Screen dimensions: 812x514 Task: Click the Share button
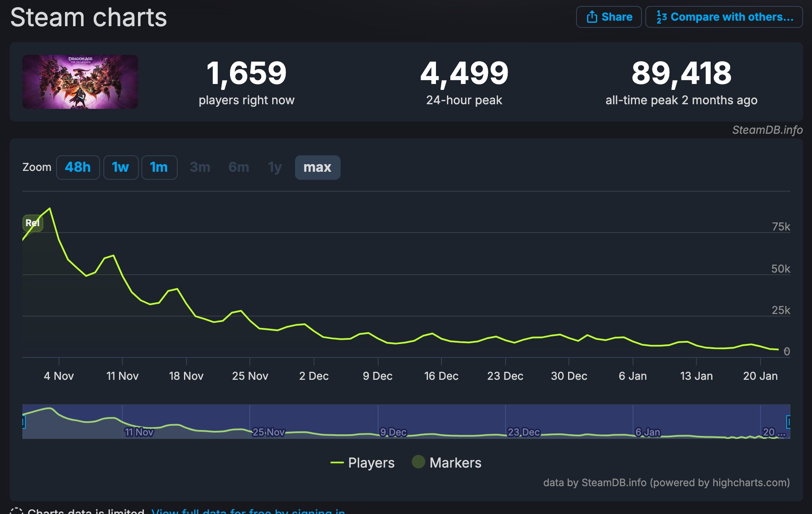tap(609, 17)
